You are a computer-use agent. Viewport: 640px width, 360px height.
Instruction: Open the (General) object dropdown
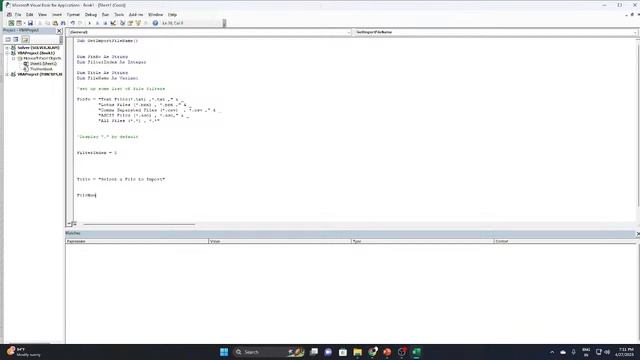(x=349, y=32)
